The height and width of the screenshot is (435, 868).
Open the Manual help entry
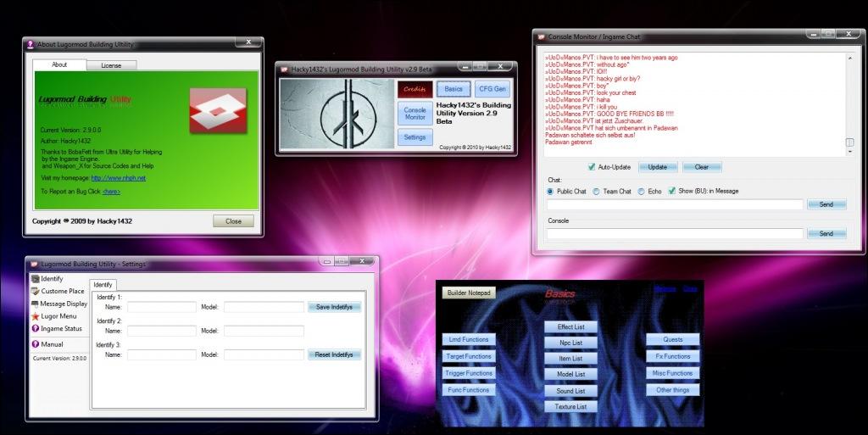pos(52,344)
